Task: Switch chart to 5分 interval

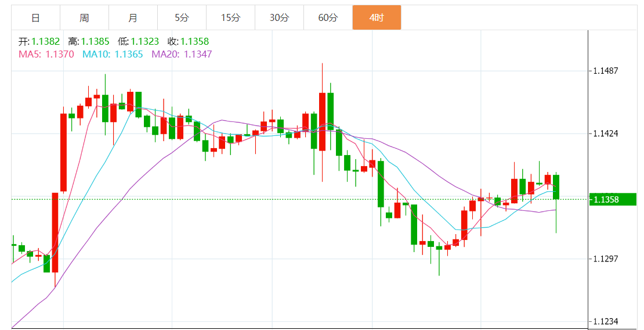Action: point(182,17)
